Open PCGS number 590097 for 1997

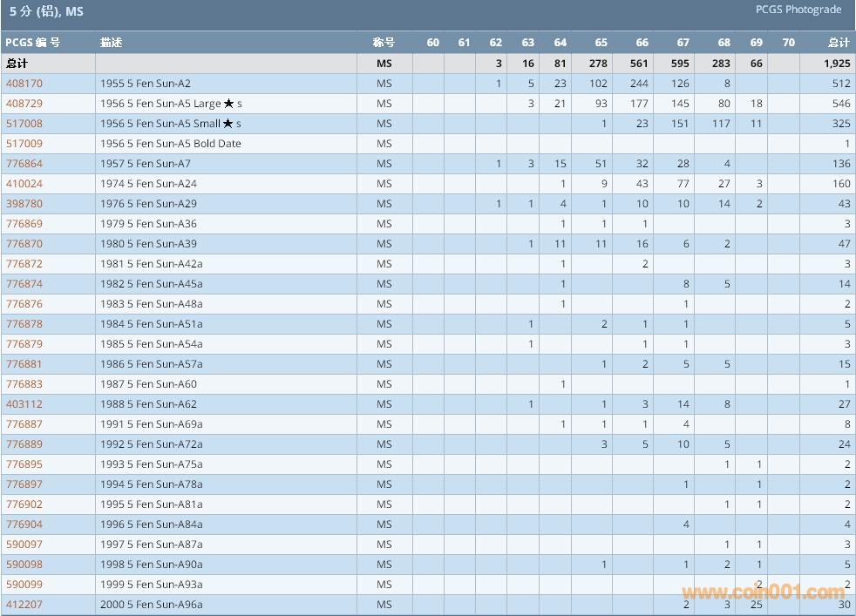click(24, 545)
